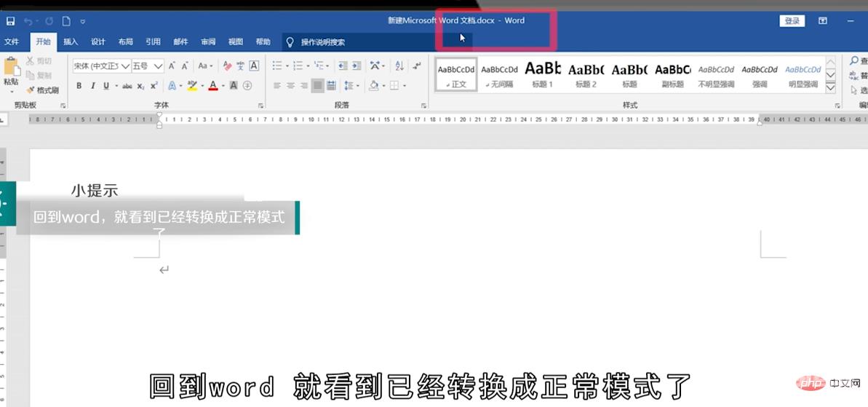This screenshot has width=868, height=407.
Task: Click the Paste (粘贴) clipboard icon
Action: (11, 69)
